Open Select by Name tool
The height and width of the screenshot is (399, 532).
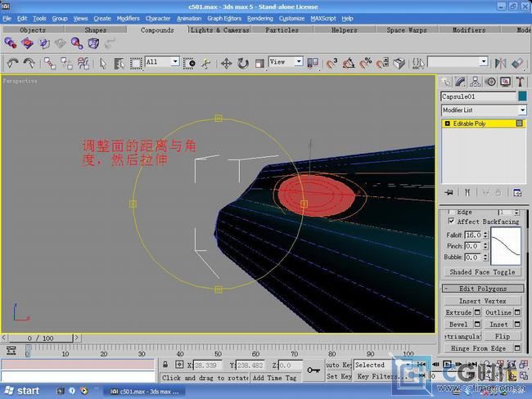[x=119, y=63]
